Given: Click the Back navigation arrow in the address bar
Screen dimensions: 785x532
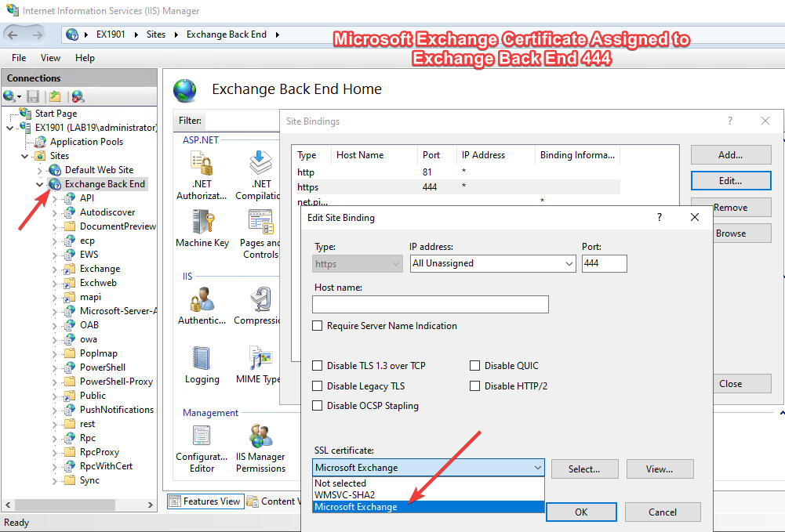Looking at the screenshot, I should (13, 35).
